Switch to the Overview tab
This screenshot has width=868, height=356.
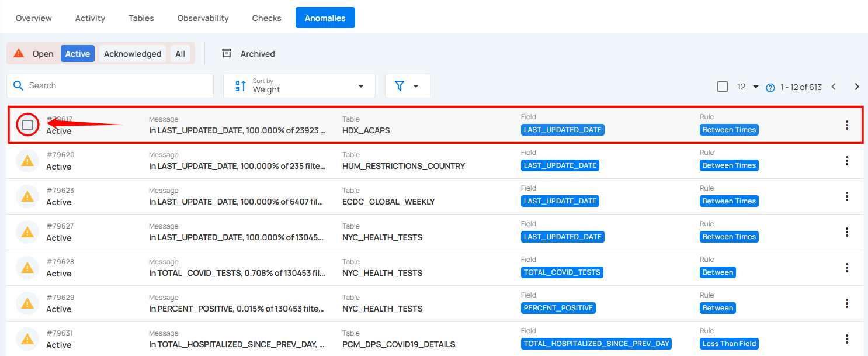(x=34, y=18)
